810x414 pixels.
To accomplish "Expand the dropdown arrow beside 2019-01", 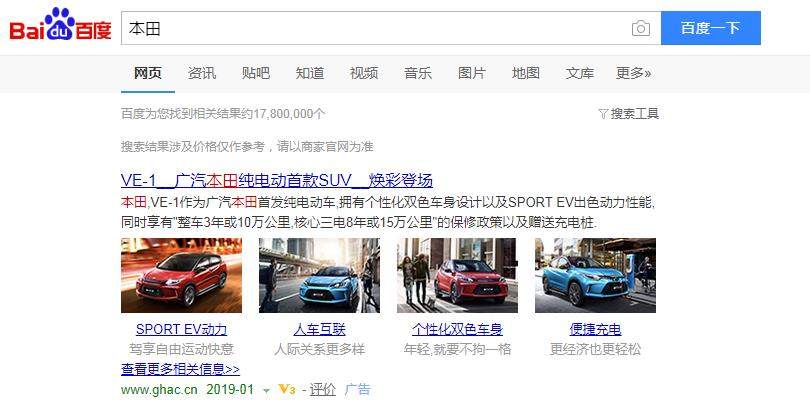I will (x=266, y=390).
